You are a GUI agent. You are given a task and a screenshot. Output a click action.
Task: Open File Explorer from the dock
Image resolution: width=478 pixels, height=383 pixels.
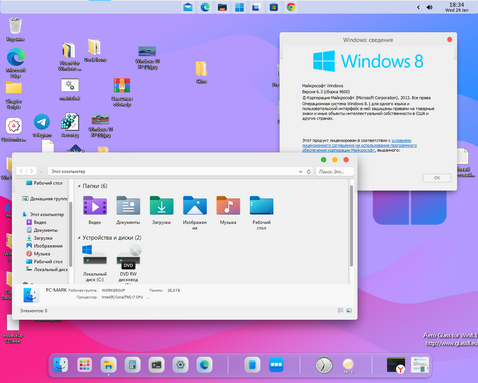click(x=109, y=365)
